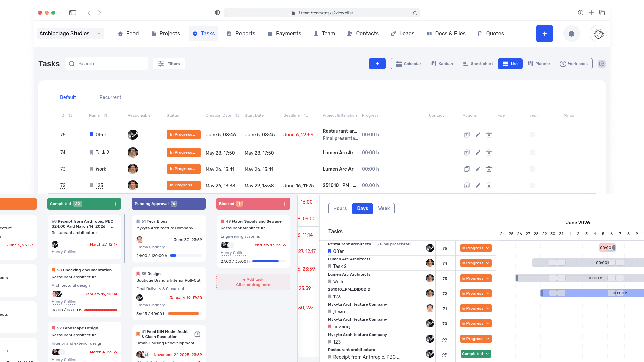The height and width of the screenshot is (362, 644).
Task: Copy the Work task row
Action: tap(467, 169)
